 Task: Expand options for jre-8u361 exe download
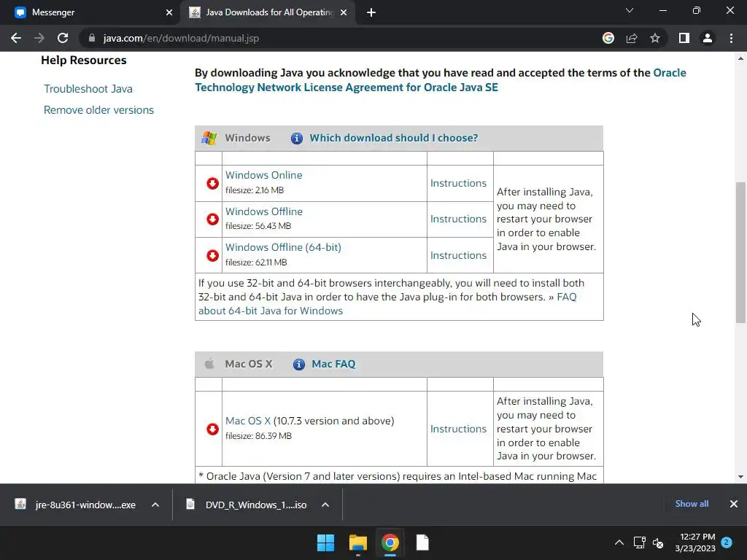155,505
